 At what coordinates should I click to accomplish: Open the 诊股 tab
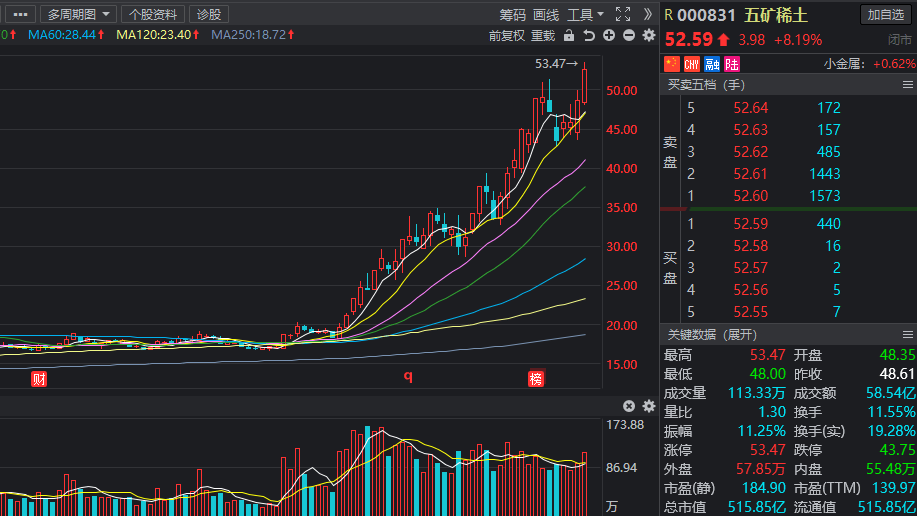pyautogui.click(x=208, y=14)
